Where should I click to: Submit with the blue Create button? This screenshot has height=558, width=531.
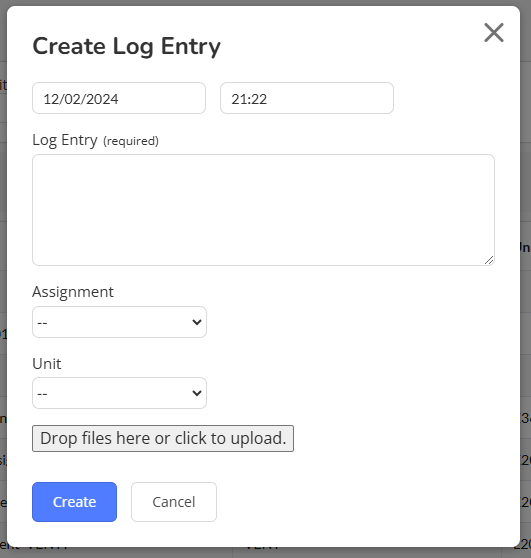pos(74,502)
